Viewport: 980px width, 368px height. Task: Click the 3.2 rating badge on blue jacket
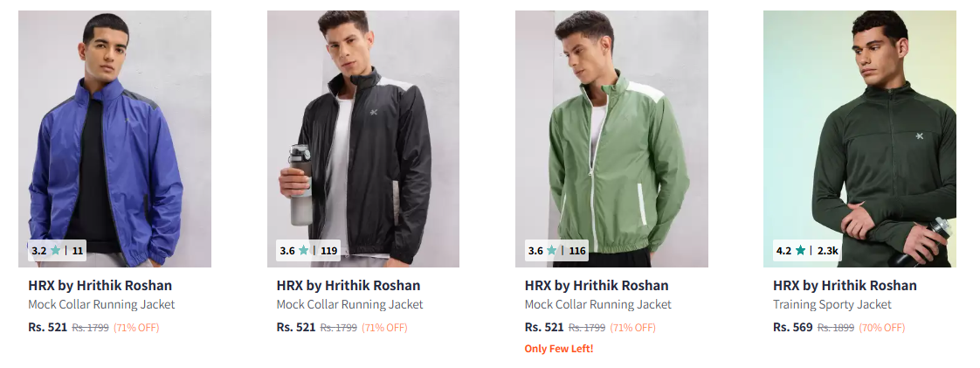tap(39, 251)
